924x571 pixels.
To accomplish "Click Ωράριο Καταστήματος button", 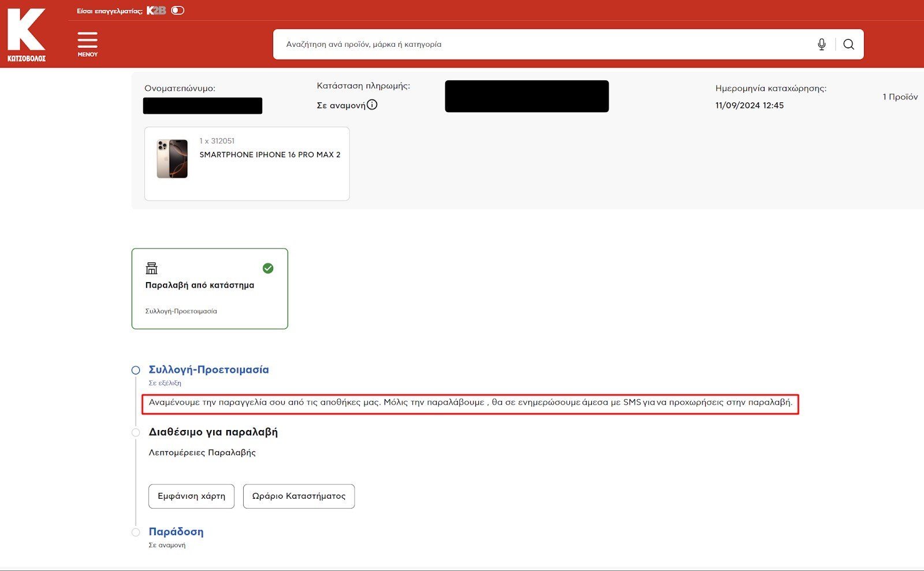I will pos(299,496).
